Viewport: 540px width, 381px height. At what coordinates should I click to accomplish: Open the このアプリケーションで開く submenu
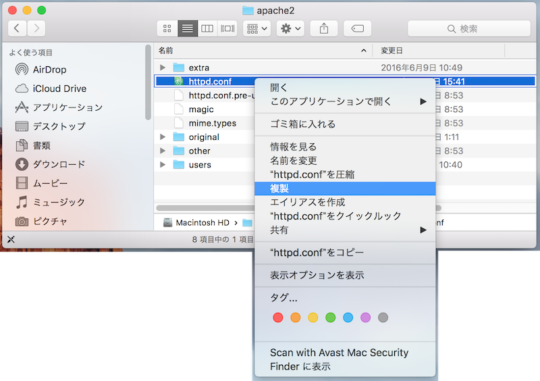(345, 101)
